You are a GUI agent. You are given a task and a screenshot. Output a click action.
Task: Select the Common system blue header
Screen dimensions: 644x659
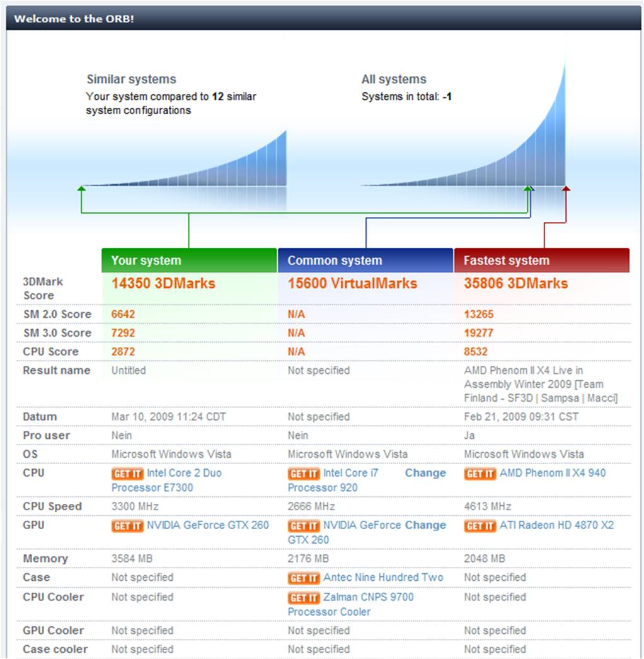click(x=365, y=260)
